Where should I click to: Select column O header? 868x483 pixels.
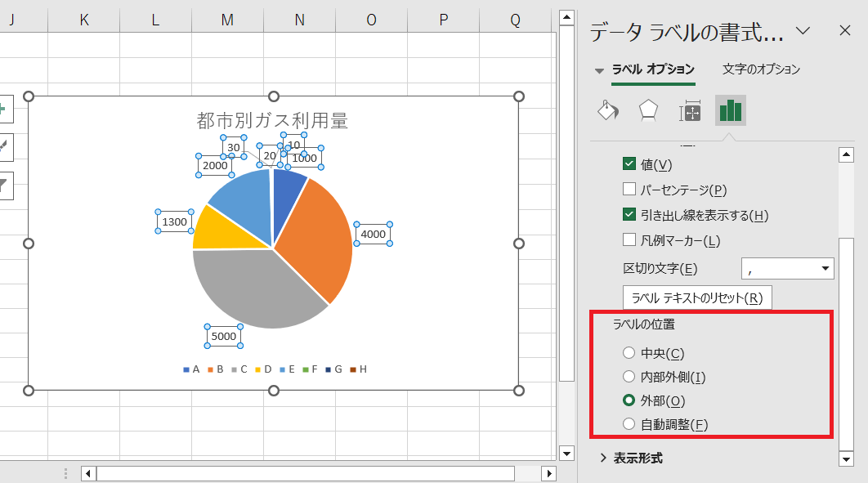371,20
